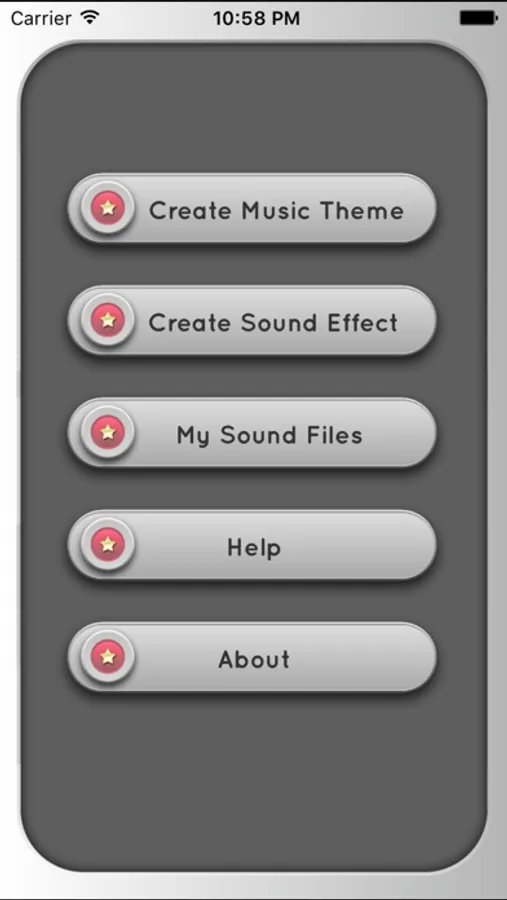Show the About information
Screen dimensions: 507x900
tap(252, 657)
